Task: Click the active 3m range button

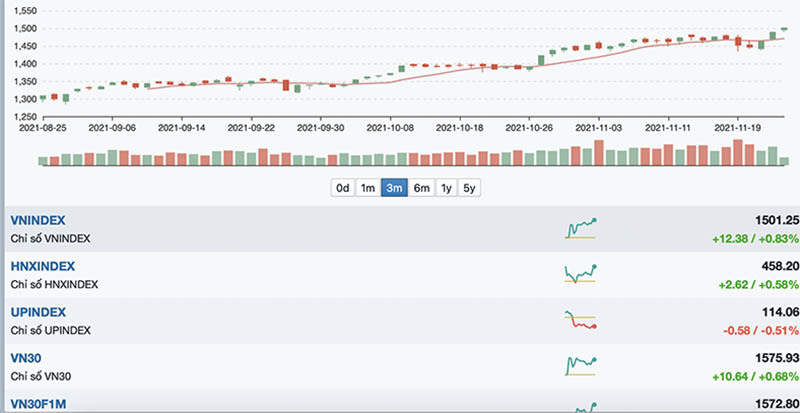Action: pos(394,188)
